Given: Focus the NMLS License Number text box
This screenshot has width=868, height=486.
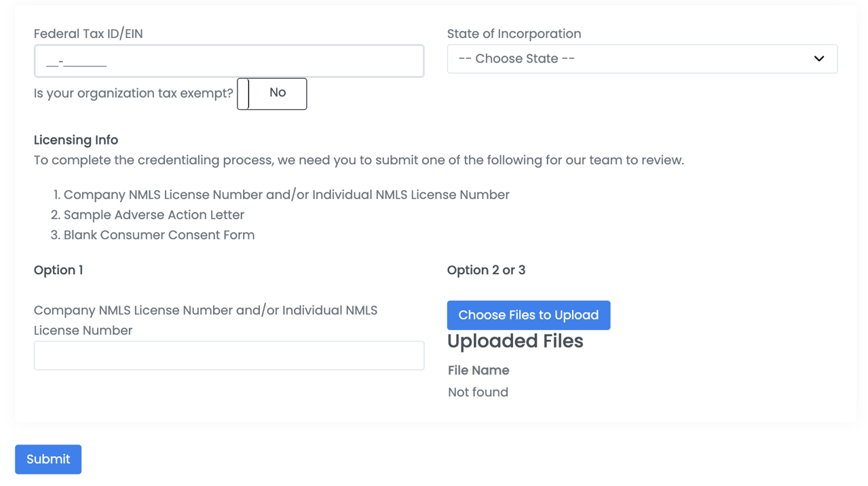Looking at the screenshot, I should (229, 356).
